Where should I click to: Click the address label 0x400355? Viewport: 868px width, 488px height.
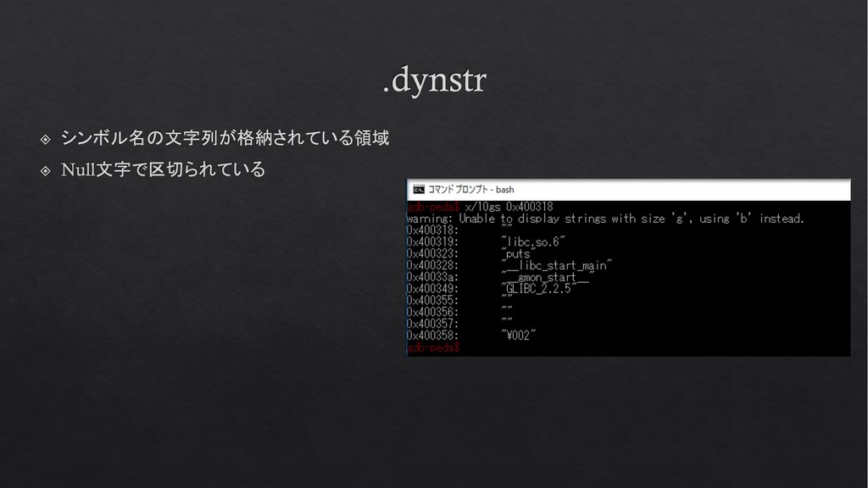pyautogui.click(x=432, y=301)
